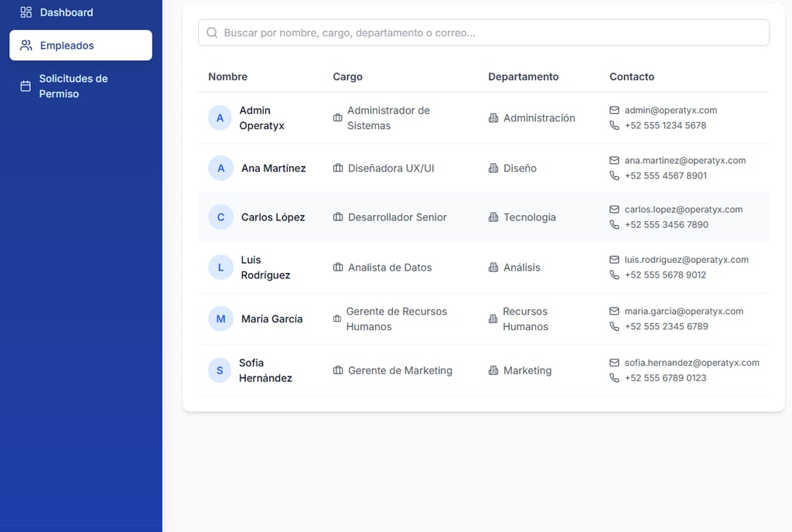
Task: Click email admin@operatyx.com
Action: pyautogui.click(x=671, y=110)
